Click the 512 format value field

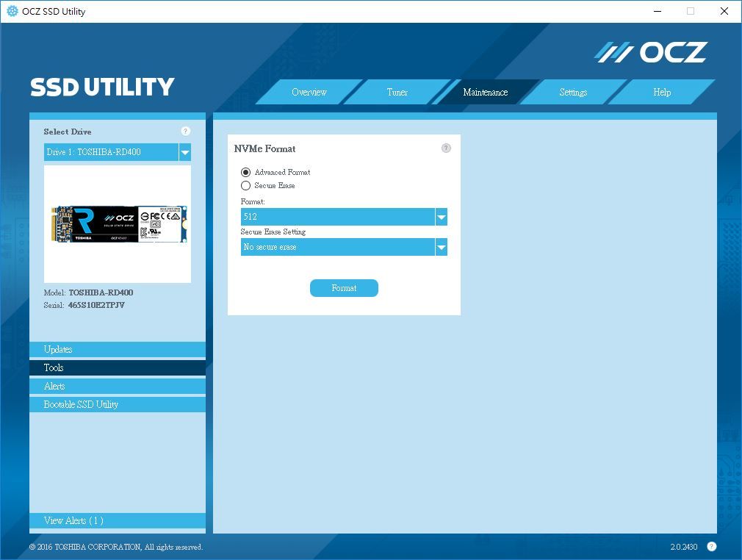pyautogui.click(x=338, y=217)
